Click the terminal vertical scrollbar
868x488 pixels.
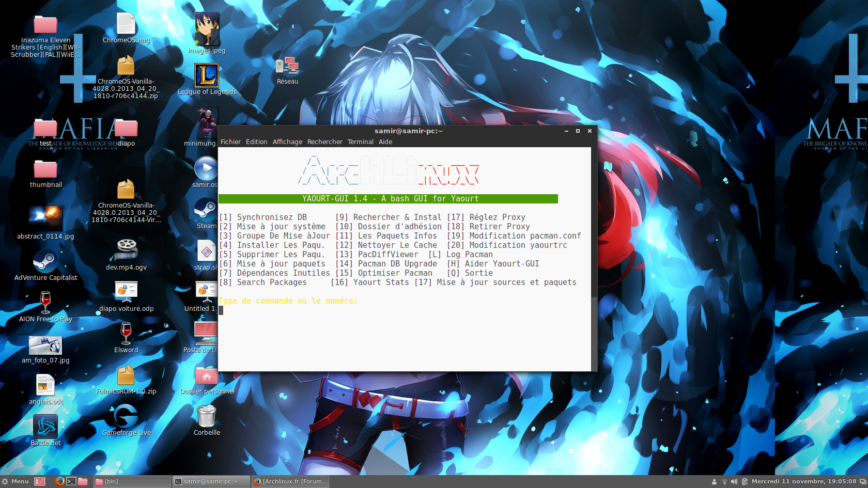(x=594, y=259)
